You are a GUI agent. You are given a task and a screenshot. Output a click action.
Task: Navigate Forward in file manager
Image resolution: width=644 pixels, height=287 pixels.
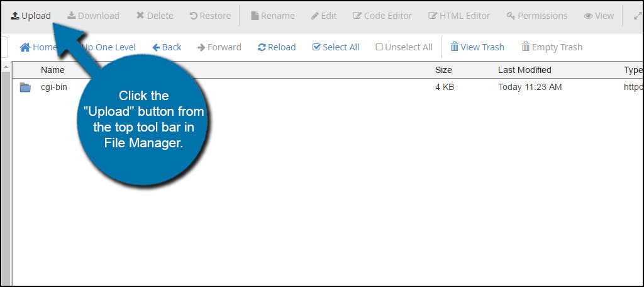(219, 47)
